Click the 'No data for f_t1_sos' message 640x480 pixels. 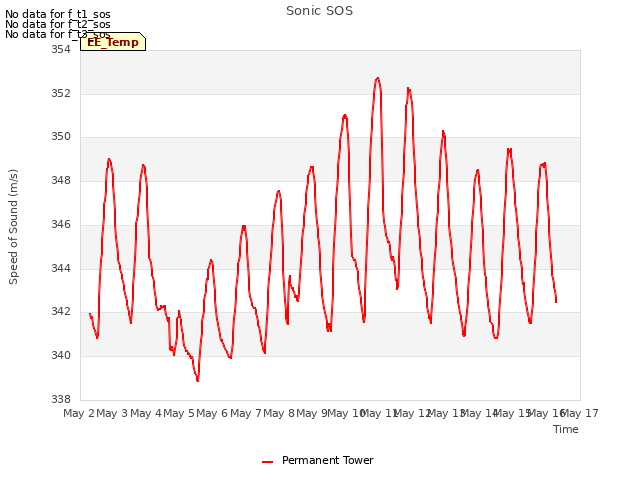click(x=58, y=14)
